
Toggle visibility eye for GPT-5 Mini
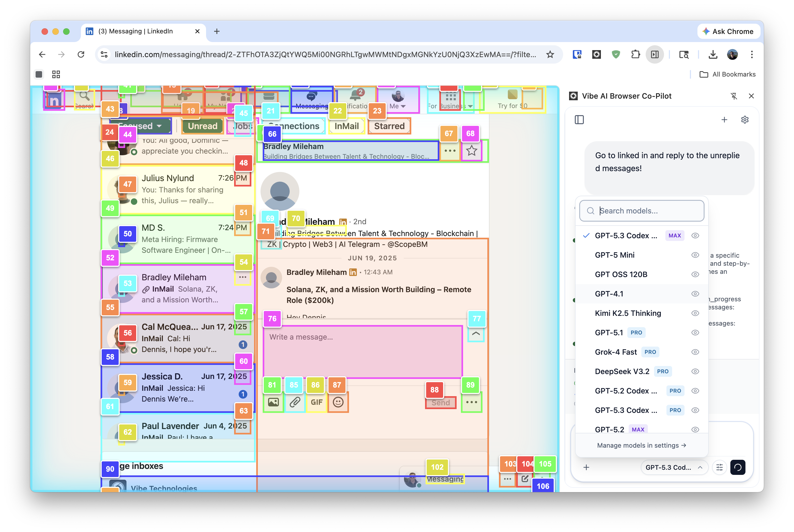695,255
